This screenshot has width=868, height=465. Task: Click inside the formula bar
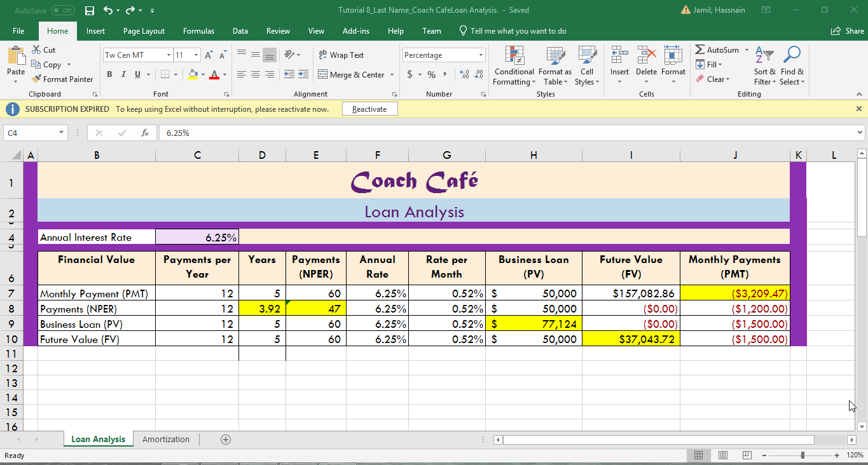pos(445,133)
